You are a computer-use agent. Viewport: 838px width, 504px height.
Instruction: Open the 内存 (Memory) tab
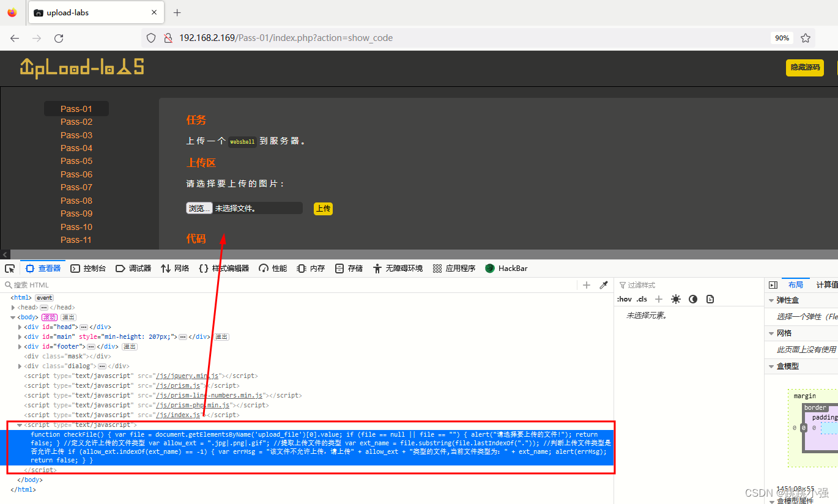click(x=311, y=269)
